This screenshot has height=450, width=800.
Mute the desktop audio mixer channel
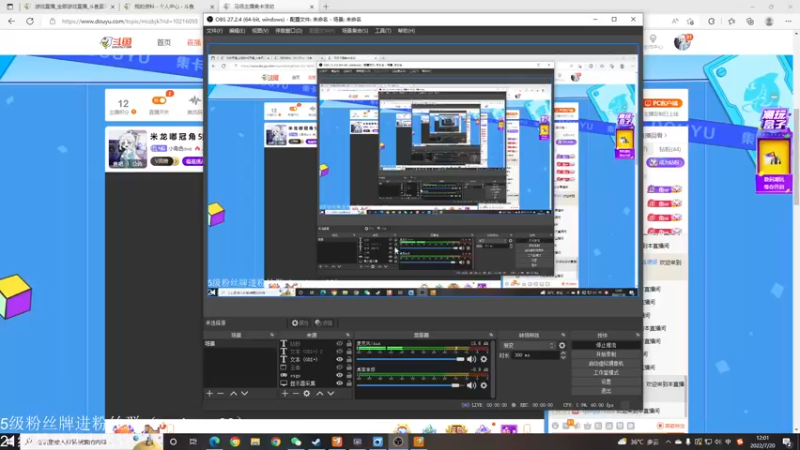click(x=471, y=385)
